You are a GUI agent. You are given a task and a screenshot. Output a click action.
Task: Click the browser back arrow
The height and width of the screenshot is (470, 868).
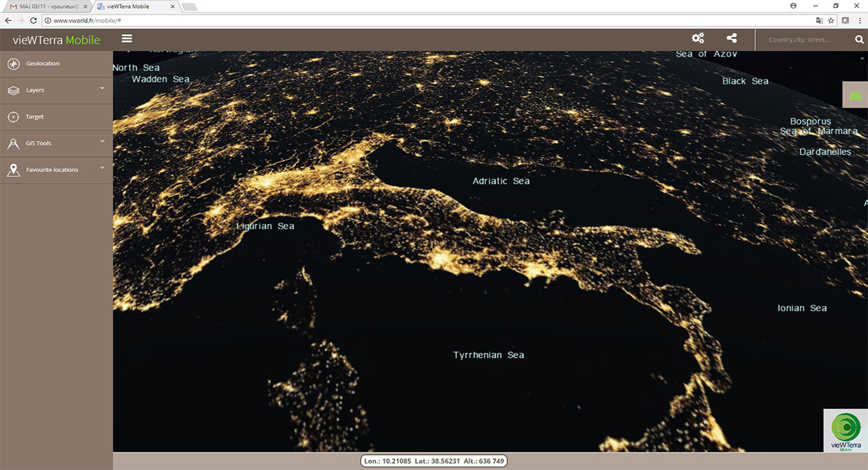click(x=8, y=20)
